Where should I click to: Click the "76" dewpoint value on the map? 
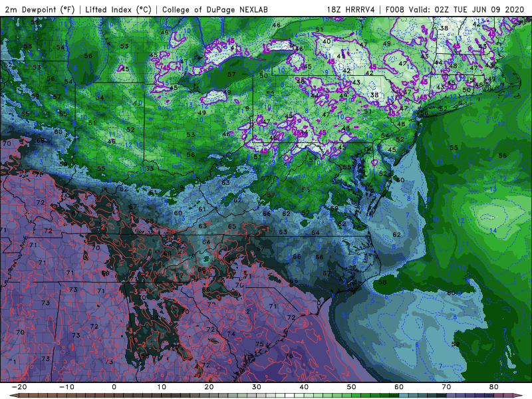point(289,356)
